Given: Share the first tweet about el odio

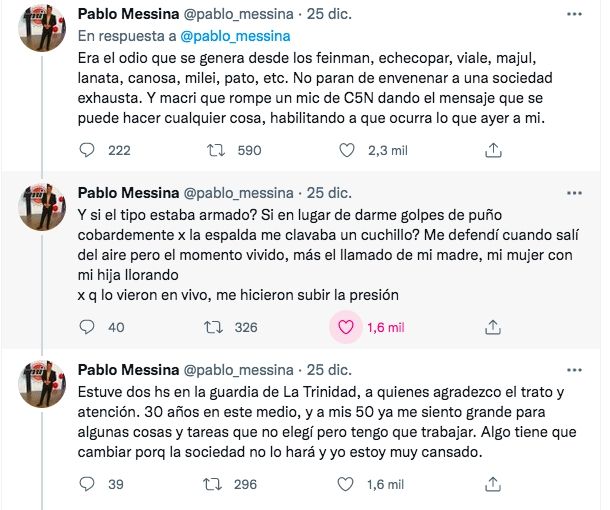Looking at the screenshot, I should [492, 150].
